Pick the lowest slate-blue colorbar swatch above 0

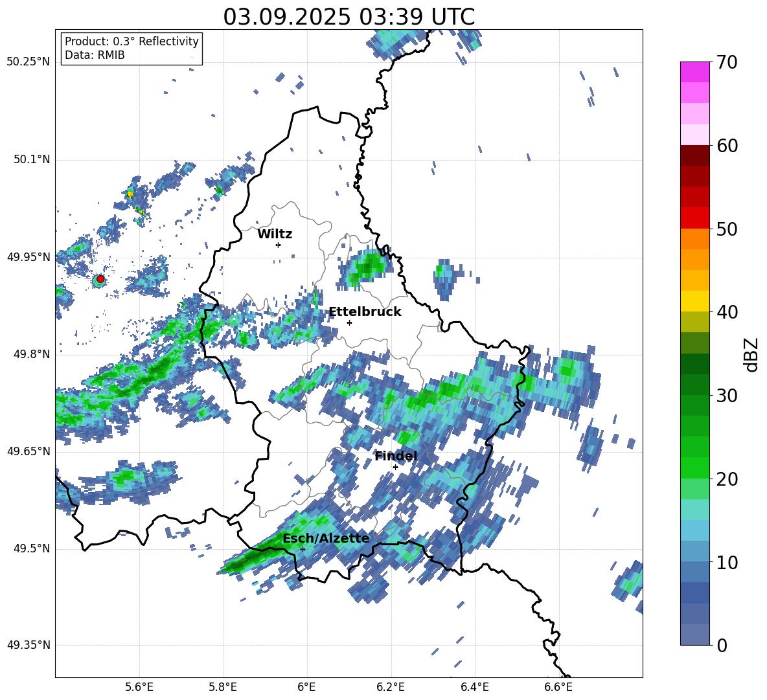(694, 635)
